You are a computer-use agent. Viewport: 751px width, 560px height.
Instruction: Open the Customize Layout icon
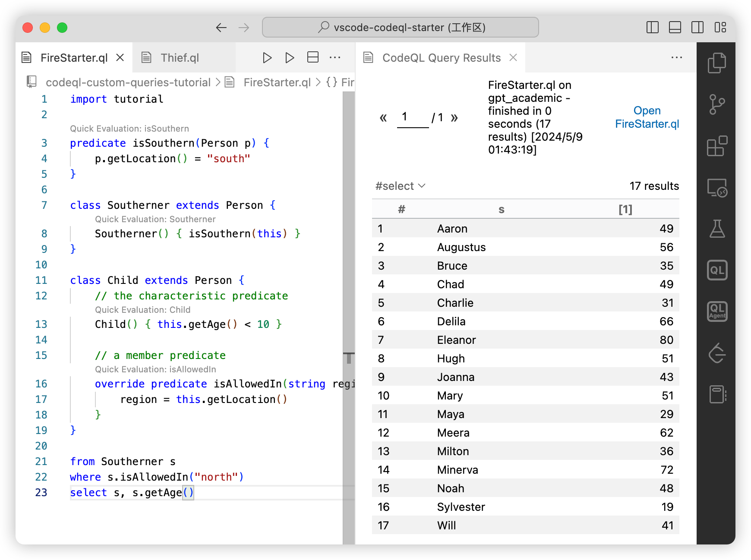pyautogui.click(x=720, y=28)
